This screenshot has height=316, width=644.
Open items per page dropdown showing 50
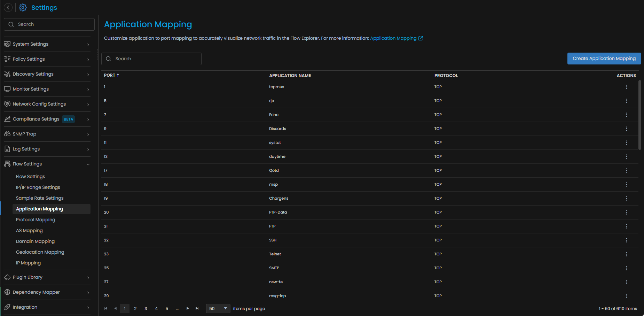pyautogui.click(x=218, y=308)
